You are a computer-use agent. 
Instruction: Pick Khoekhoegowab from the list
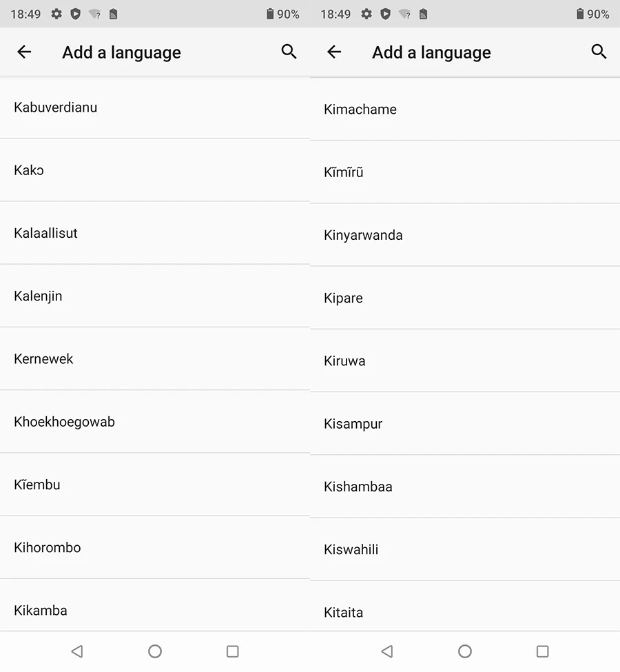[x=65, y=422]
